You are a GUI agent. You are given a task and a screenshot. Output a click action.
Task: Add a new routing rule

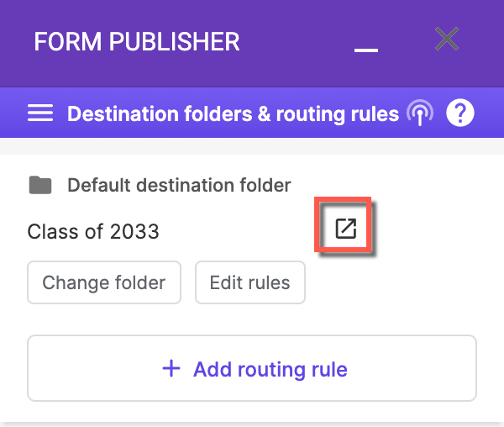pos(252,368)
